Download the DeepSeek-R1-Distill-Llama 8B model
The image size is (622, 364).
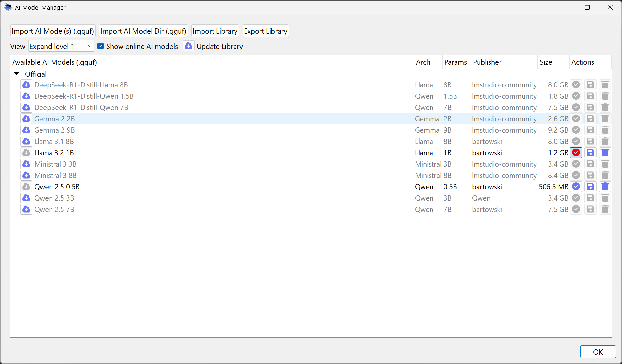(x=26, y=85)
